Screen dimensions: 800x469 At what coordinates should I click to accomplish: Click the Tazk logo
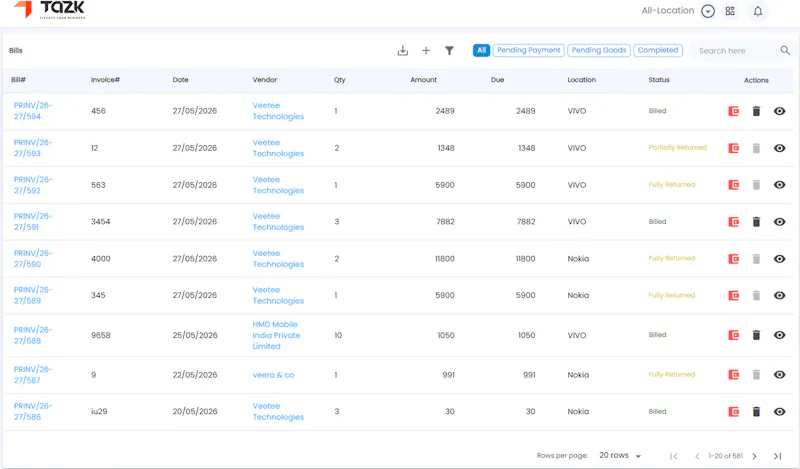click(49, 10)
